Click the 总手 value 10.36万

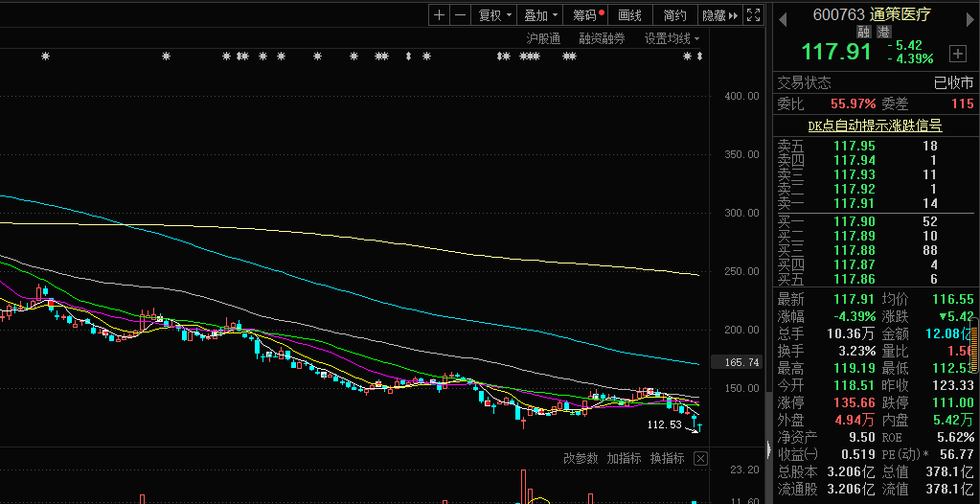point(851,333)
